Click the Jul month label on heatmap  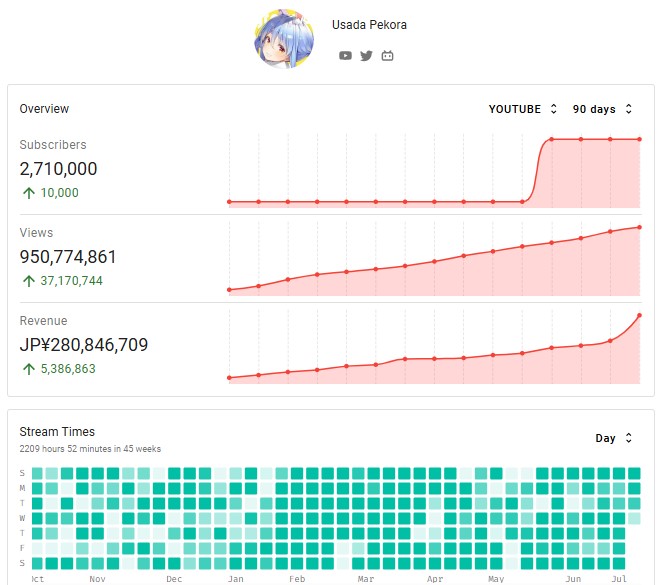tap(619, 579)
